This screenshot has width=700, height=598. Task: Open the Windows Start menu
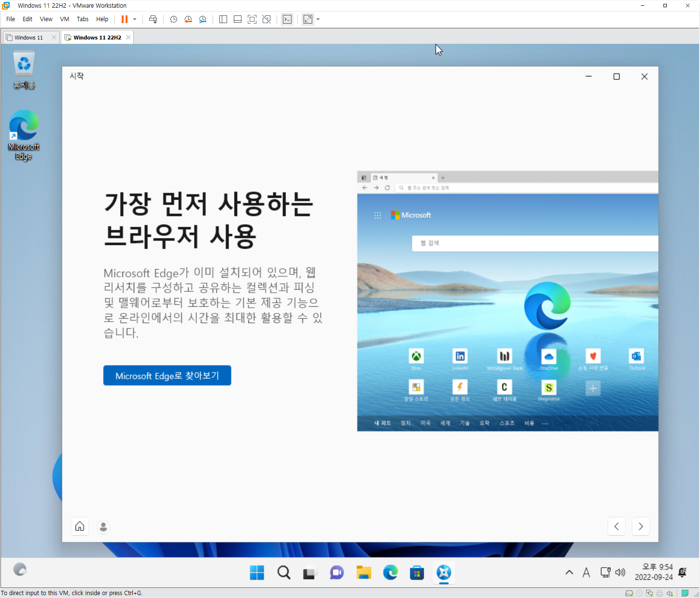(x=257, y=572)
